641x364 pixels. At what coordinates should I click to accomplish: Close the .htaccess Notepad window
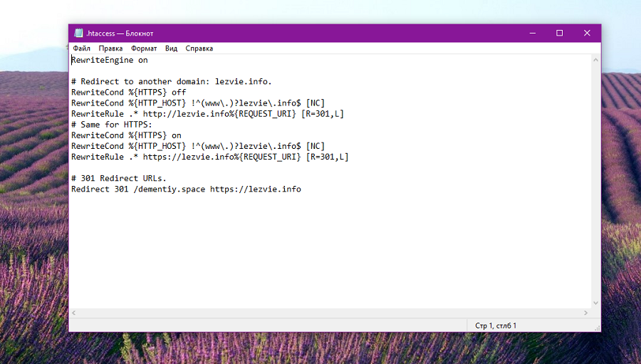[x=587, y=33]
